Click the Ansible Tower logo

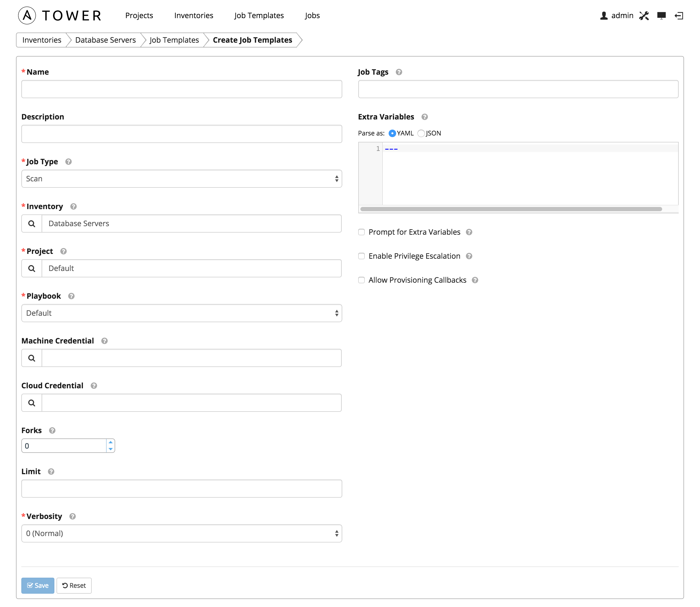[59, 15]
